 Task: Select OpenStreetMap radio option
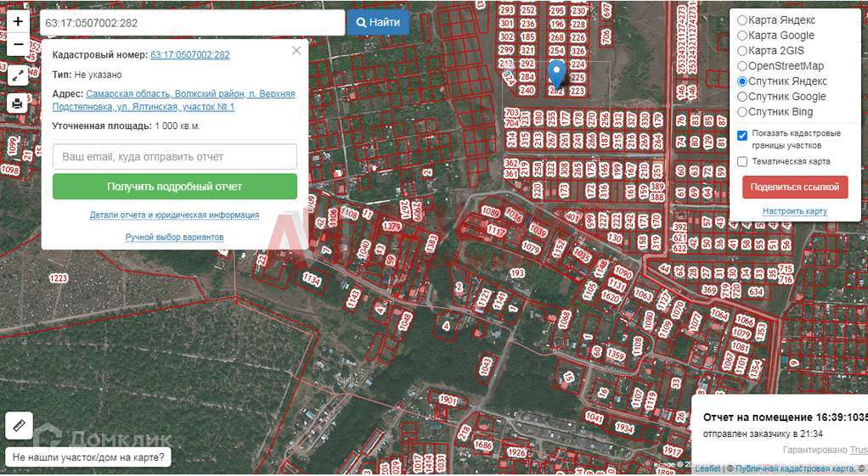(742, 66)
